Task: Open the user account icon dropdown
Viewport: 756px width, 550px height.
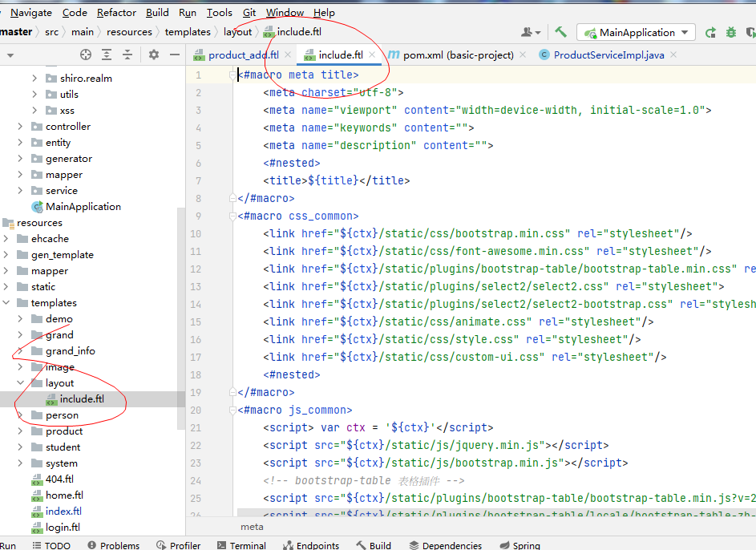Action: (x=531, y=32)
